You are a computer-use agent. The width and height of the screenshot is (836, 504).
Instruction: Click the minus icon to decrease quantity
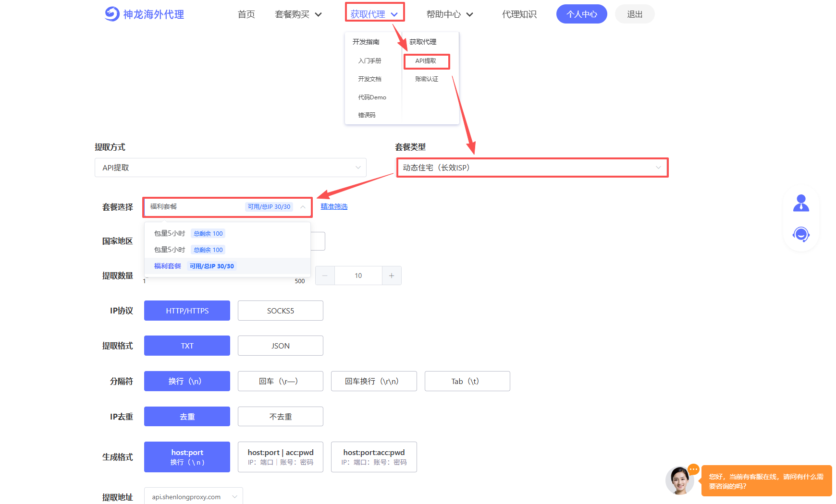point(325,276)
